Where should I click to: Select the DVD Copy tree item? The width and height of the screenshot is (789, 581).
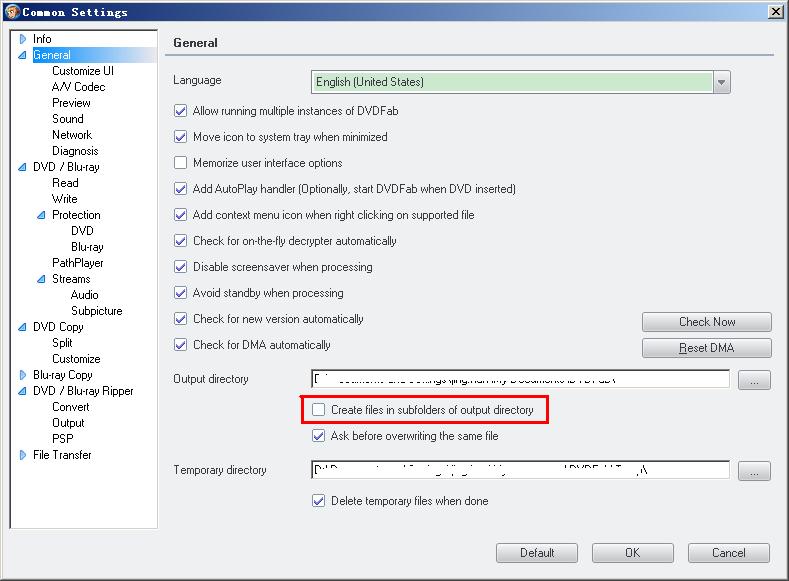click(x=58, y=327)
